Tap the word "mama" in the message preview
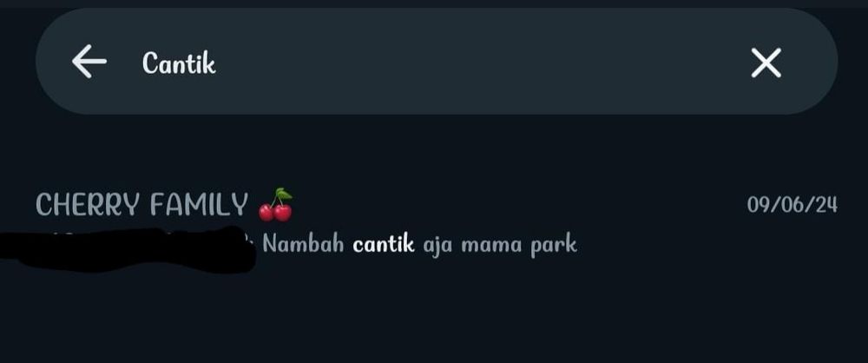 [491, 245]
